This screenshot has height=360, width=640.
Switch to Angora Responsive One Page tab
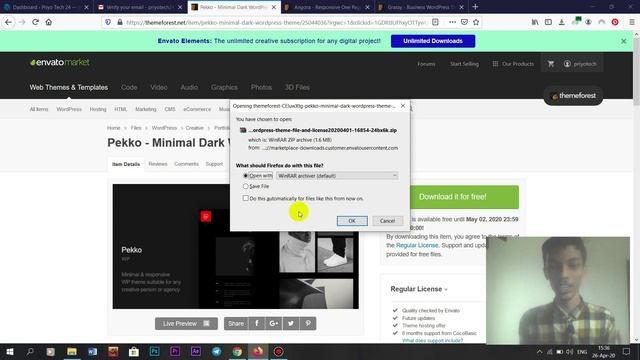[x=327, y=7]
